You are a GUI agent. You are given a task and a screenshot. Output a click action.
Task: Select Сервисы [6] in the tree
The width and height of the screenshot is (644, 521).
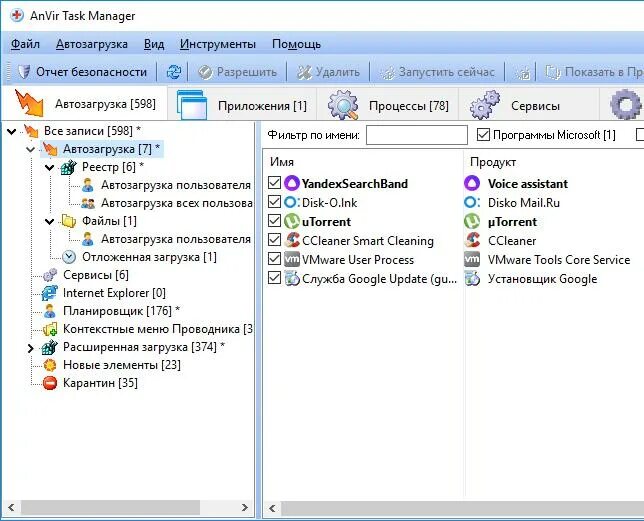(x=96, y=275)
